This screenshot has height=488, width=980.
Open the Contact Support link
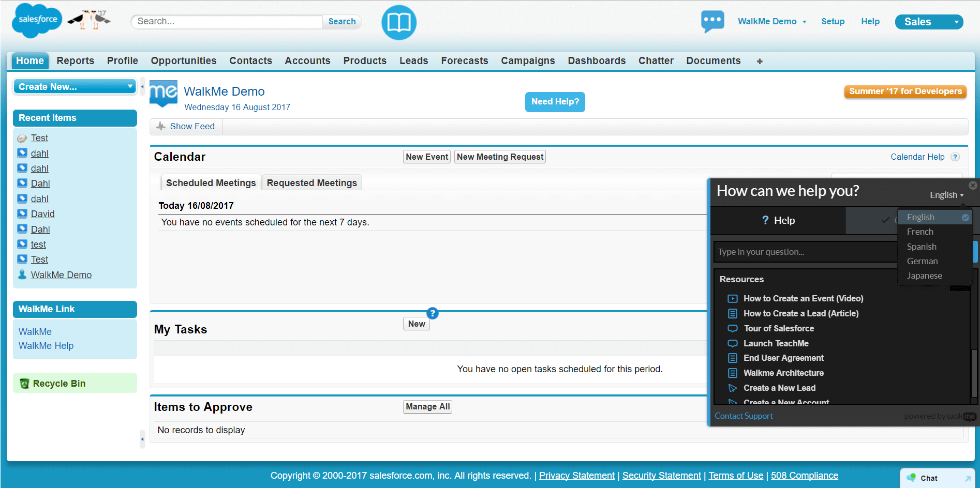[x=744, y=416]
